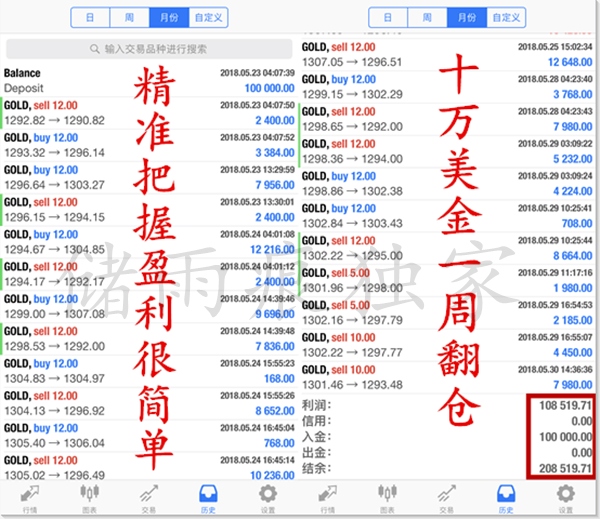Select the 自定义 tab on right screen

point(506,18)
